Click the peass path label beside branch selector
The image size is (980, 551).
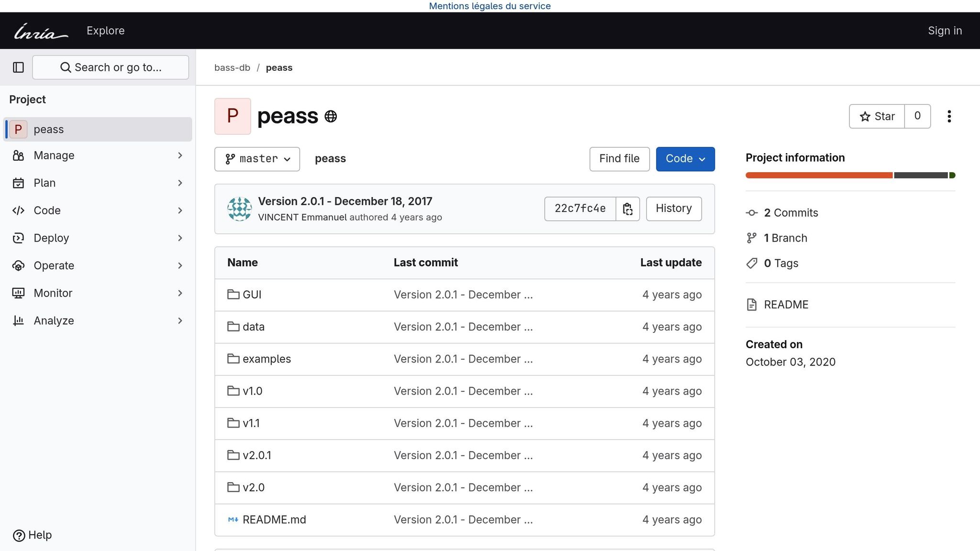coord(330,159)
